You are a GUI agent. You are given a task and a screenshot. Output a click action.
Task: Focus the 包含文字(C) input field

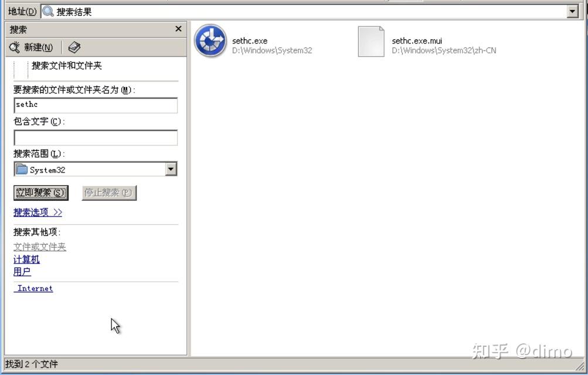pos(96,138)
